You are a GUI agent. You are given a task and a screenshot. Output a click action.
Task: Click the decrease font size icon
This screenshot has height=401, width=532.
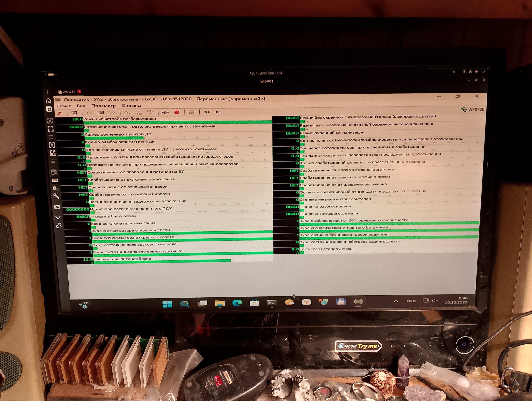207,112
